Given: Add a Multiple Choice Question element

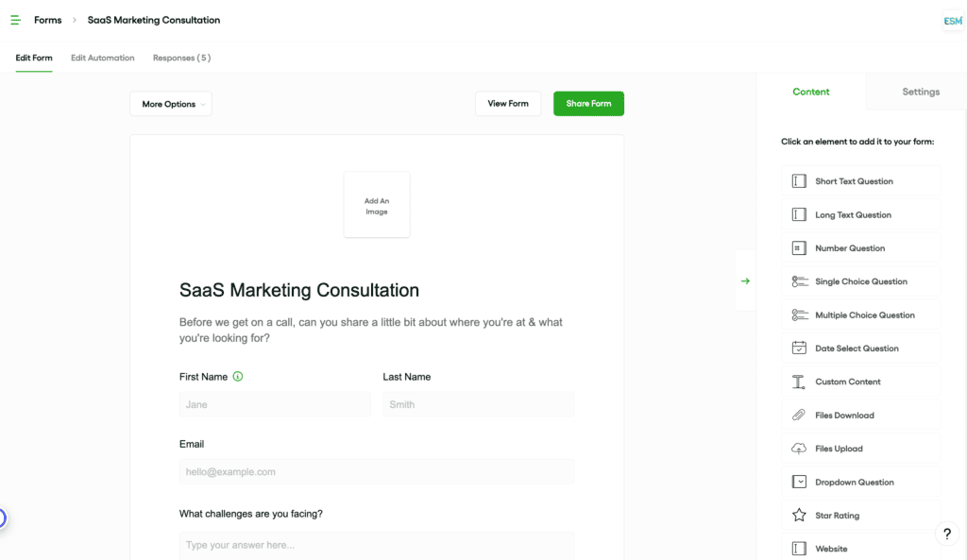Looking at the screenshot, I should pyautogui.click(x=860, y=314).
